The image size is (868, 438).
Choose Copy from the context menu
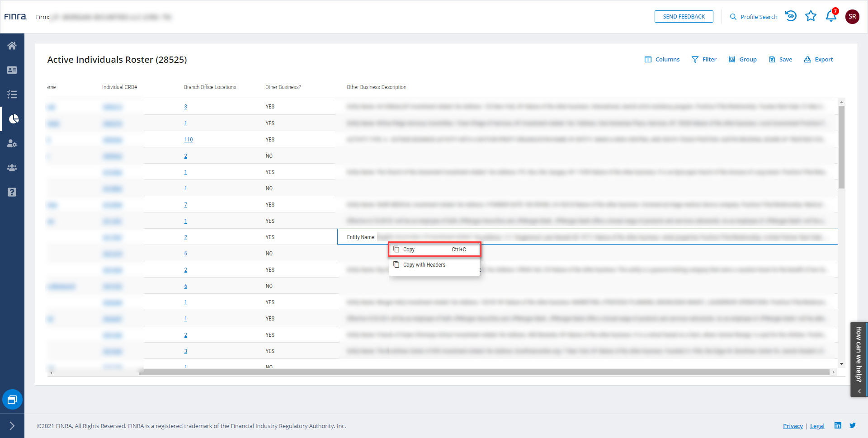point(408,249)
